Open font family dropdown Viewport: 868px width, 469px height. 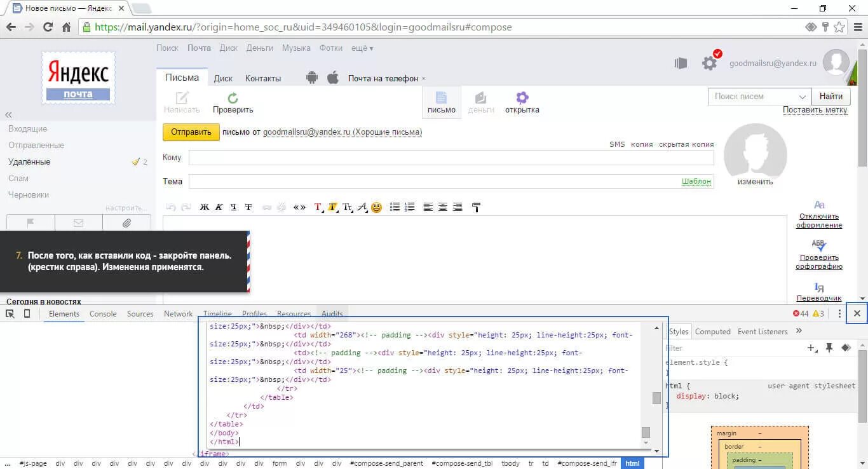pyautogui.click(x=362, y=207)
